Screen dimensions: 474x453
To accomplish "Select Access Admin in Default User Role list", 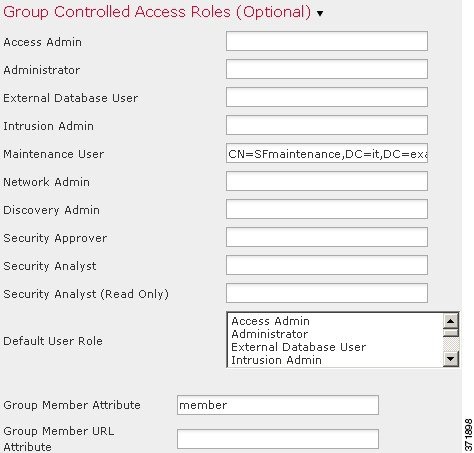I will pos(270,321).
